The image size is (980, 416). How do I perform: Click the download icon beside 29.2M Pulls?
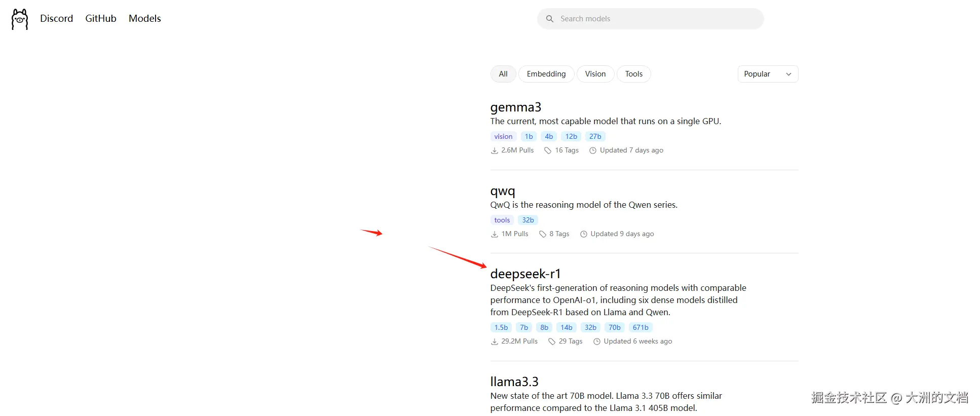(494, 342)
